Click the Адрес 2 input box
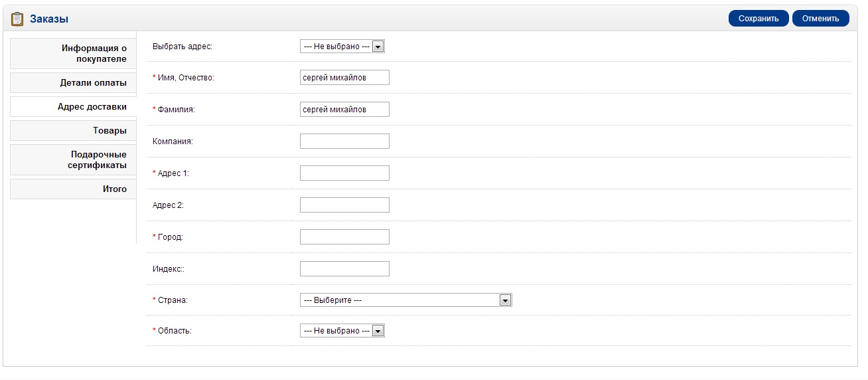Viewport: 868px width, 380px height. coord(344,205)
